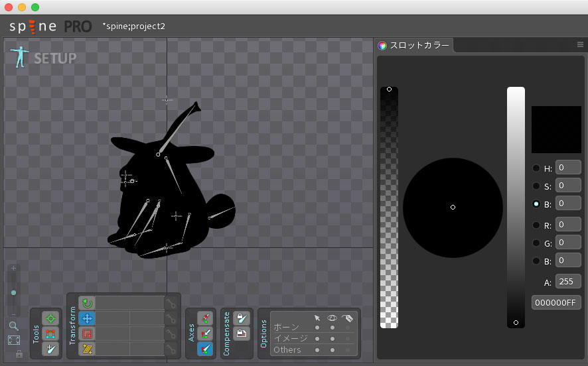588x366 pixels.
Task: Toggle selectability for イメージ
Action: 317,339
